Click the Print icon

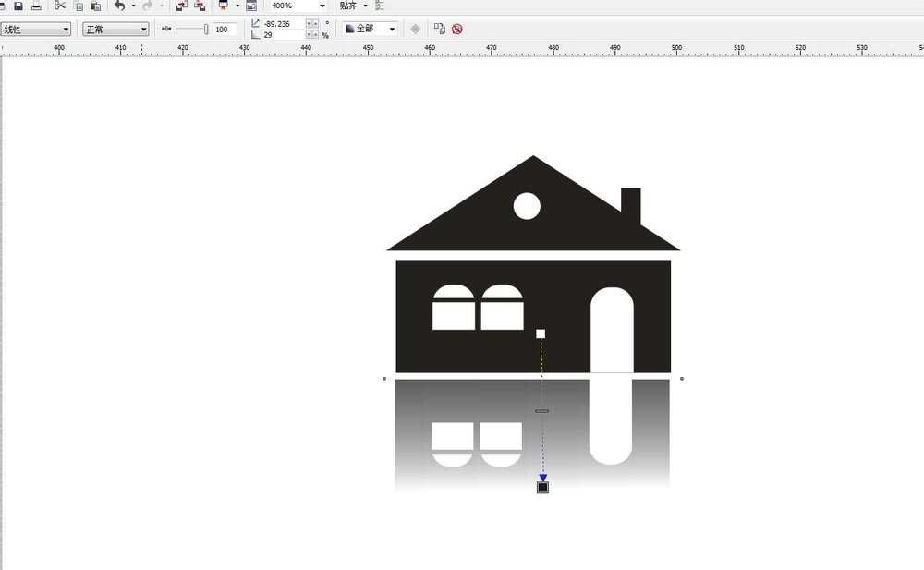(36, 6)
